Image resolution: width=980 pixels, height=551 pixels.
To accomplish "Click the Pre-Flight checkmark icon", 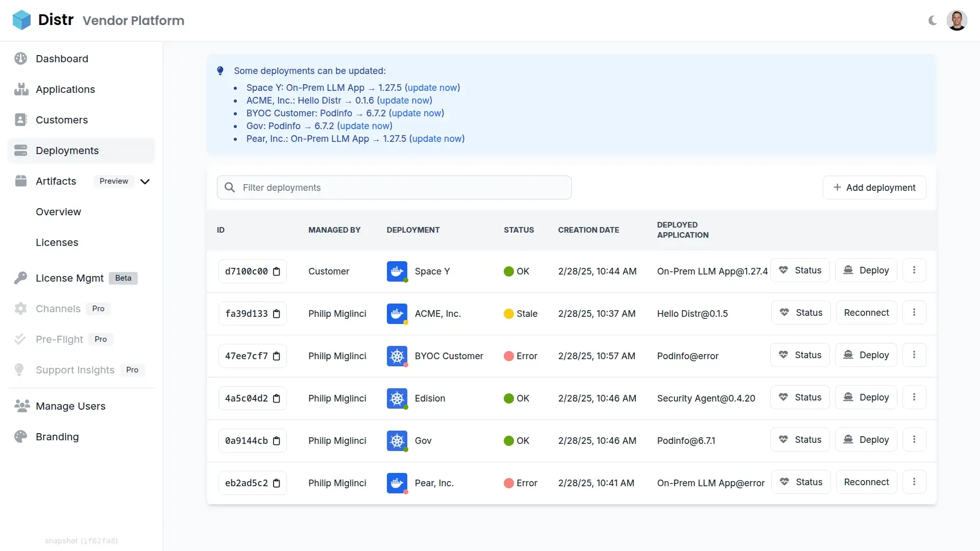I will pyautogui.click(x=20, y=339).
